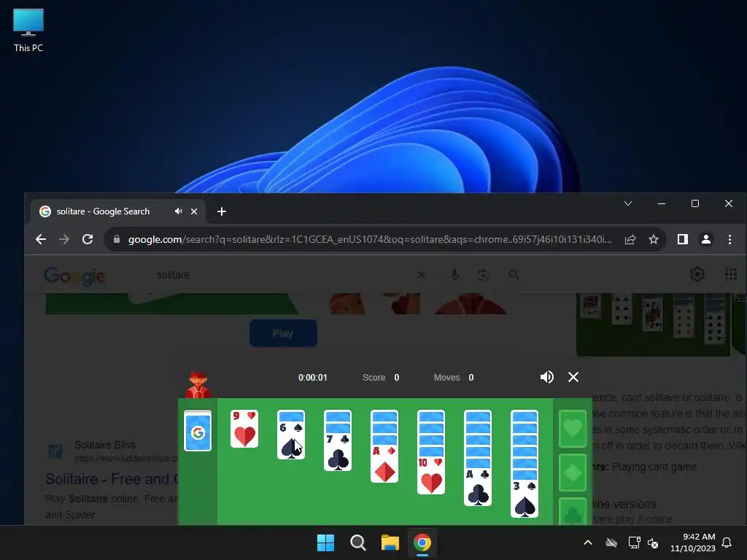The width and height of the screenshot is (747, 560).
Task: Click the red character mascot icon
Action: tap(198, 384)
